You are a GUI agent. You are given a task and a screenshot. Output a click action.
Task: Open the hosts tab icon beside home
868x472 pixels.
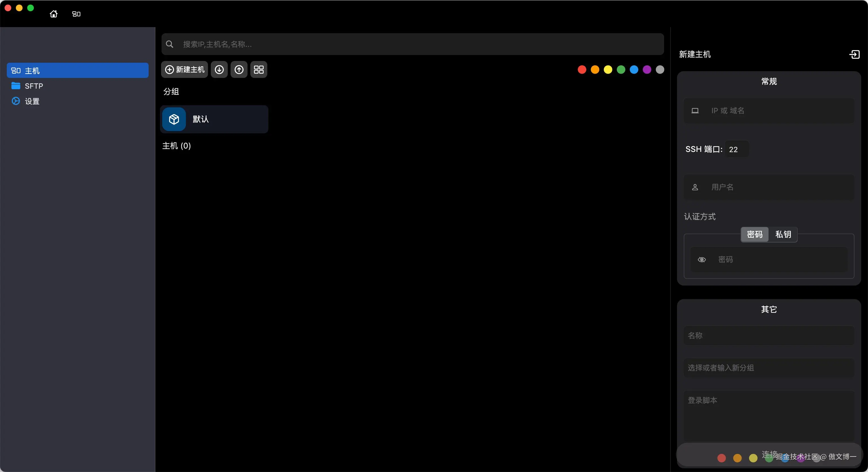[77, 14]
